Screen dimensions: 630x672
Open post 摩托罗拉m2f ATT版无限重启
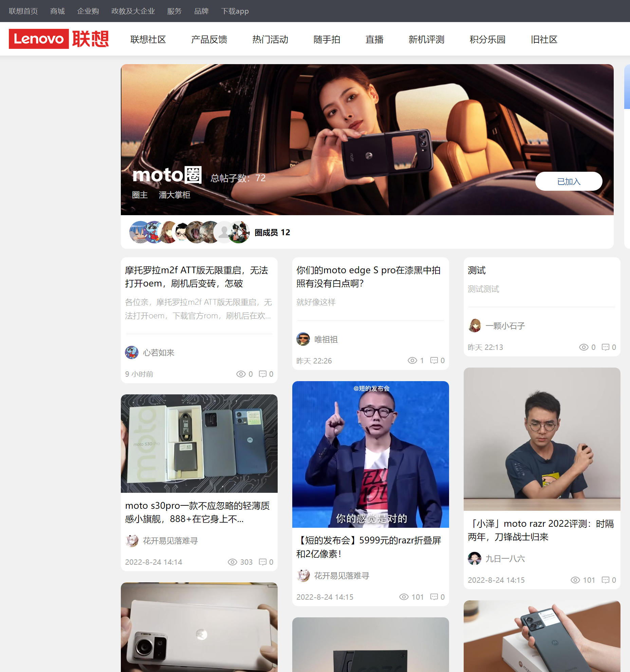coord(197,277)
